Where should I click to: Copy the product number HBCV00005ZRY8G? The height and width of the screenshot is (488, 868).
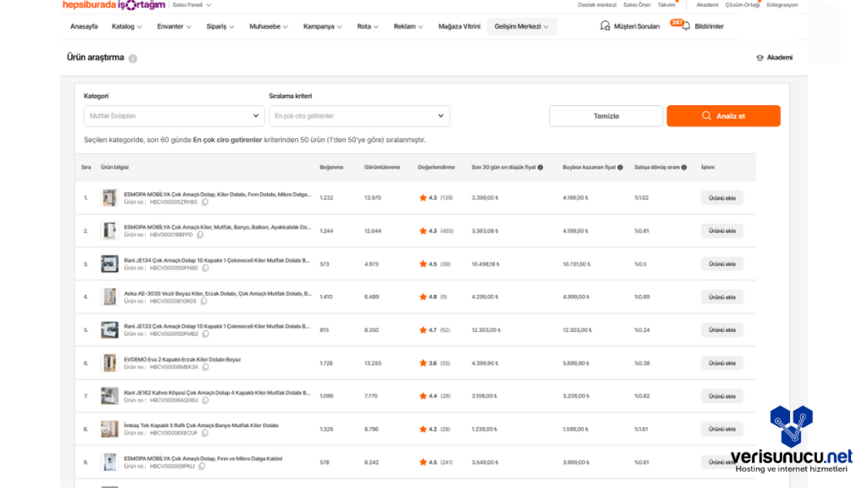tap(205, 202)
